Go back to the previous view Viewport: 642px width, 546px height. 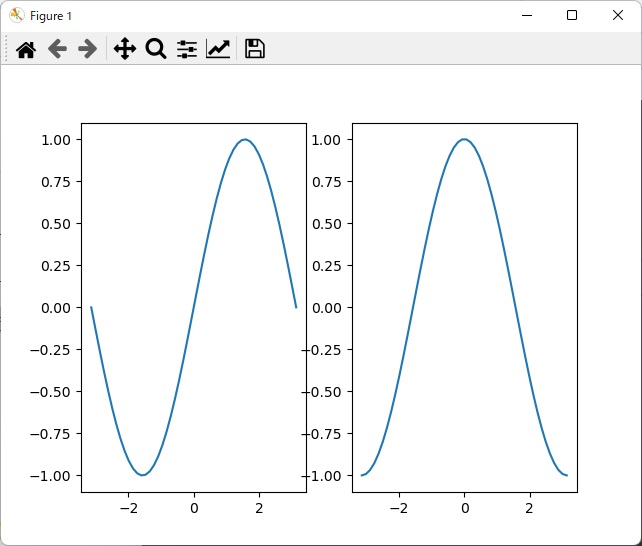point(57,49)
